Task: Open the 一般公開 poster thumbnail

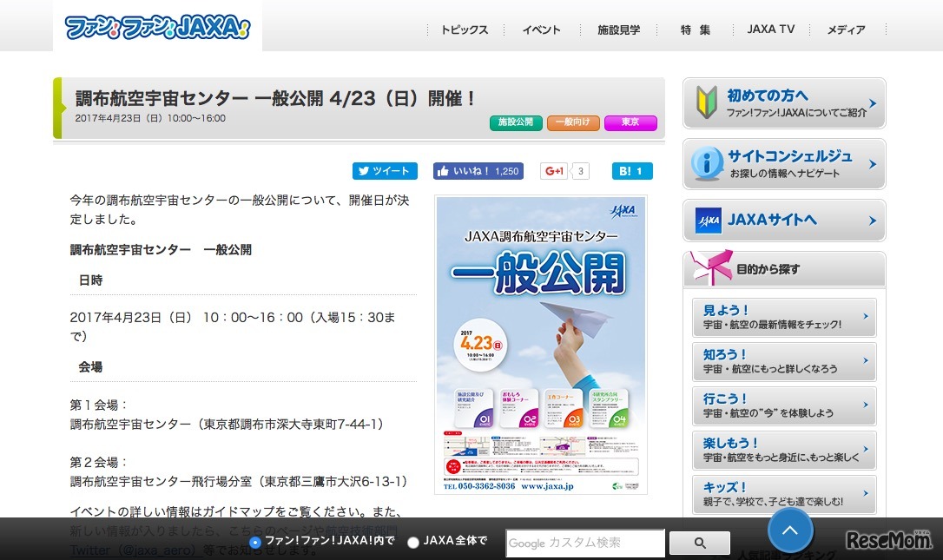Action: 541,344
